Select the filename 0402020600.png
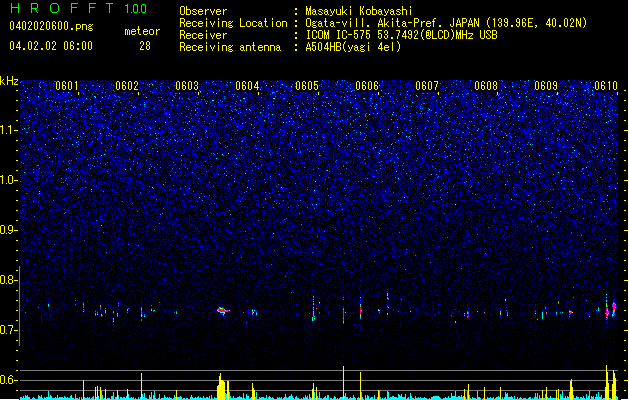Image resolution: width=629 pixels, height=400 pixels. pyautogui.click(x=51, y=26)
